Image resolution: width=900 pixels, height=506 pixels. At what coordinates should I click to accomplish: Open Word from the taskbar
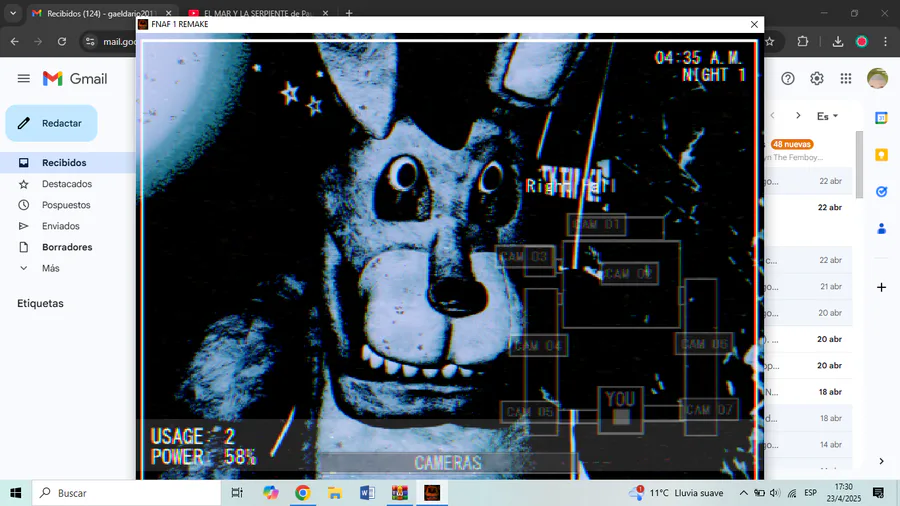point(367,493)
